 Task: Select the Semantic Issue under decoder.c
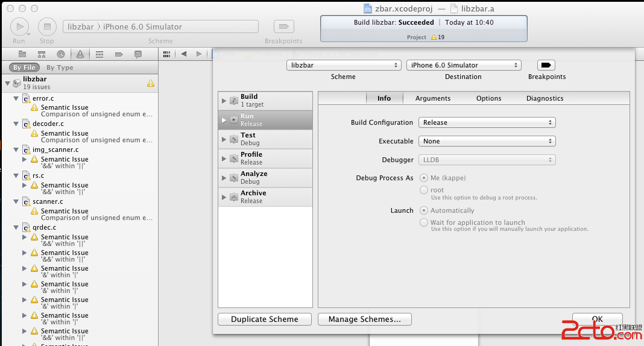pos(80,136)
